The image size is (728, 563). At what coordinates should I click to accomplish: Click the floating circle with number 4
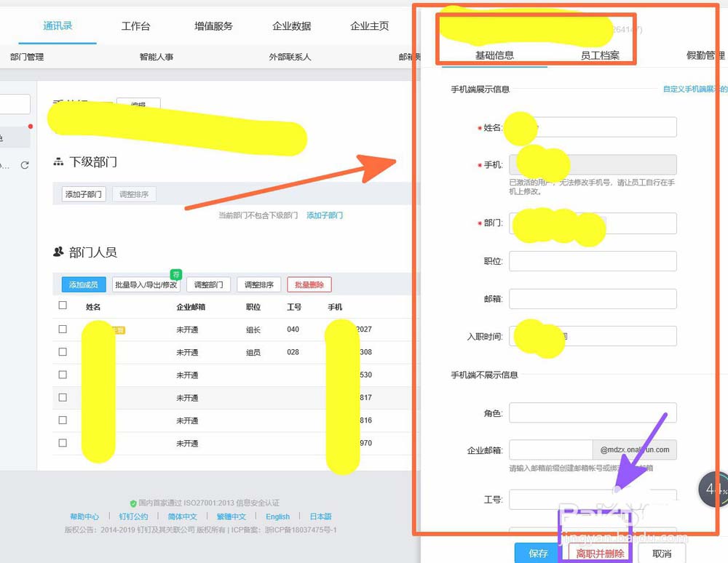click(713, 490)
